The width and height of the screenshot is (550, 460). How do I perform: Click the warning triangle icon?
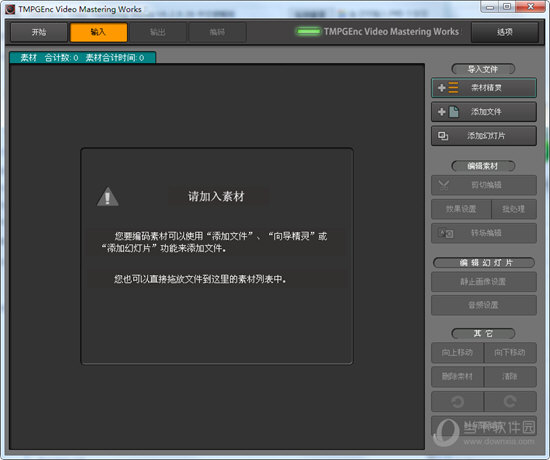point(108,196)
